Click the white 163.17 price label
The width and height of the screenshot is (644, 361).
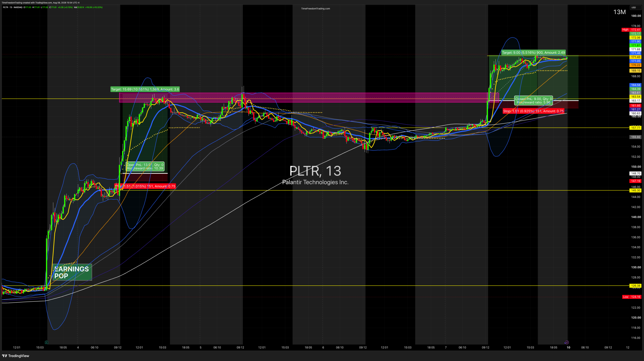point(636,101)
